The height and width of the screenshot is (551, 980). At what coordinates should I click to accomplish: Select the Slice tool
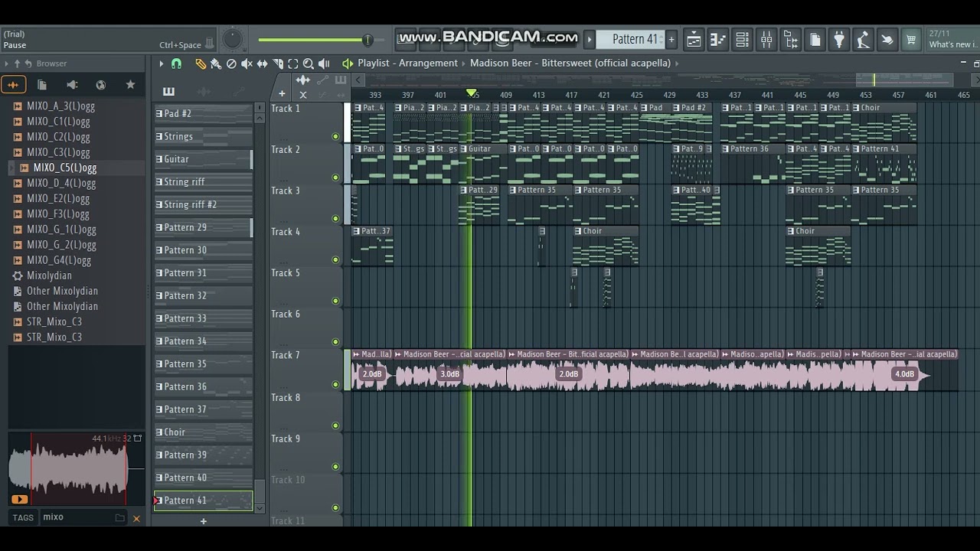tap(278, 64)
